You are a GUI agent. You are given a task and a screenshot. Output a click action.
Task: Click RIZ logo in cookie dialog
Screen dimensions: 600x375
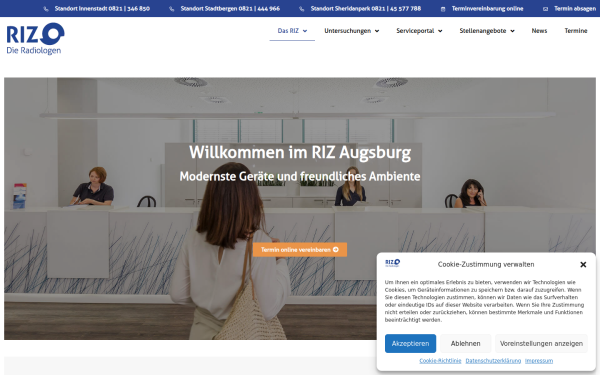point(392,263)
